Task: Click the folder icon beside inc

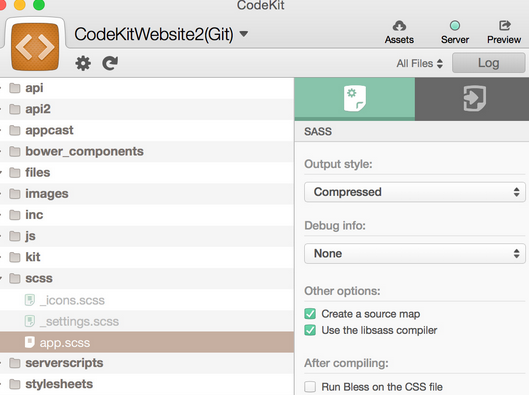Action: tap(15, 215)
